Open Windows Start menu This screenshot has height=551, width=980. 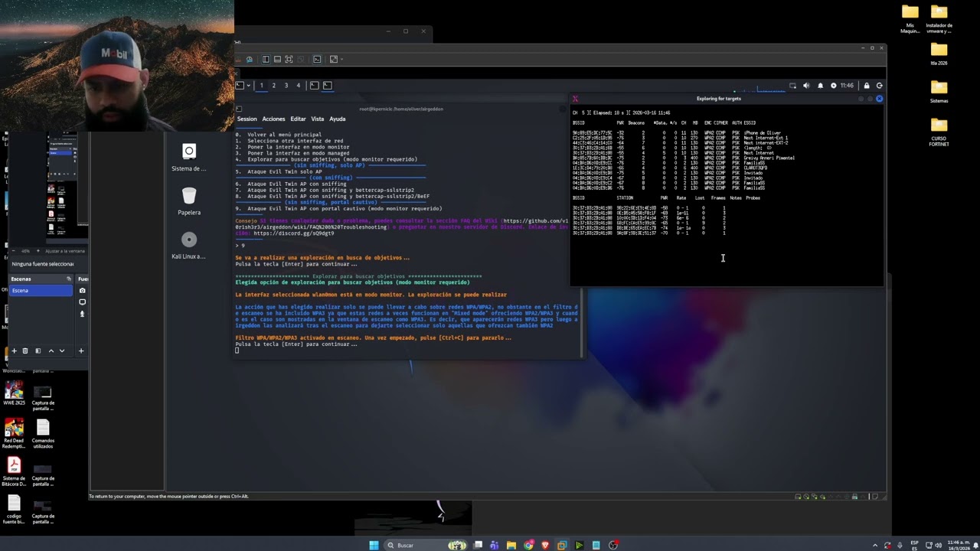pyautogui.click(x=374, y=545)
